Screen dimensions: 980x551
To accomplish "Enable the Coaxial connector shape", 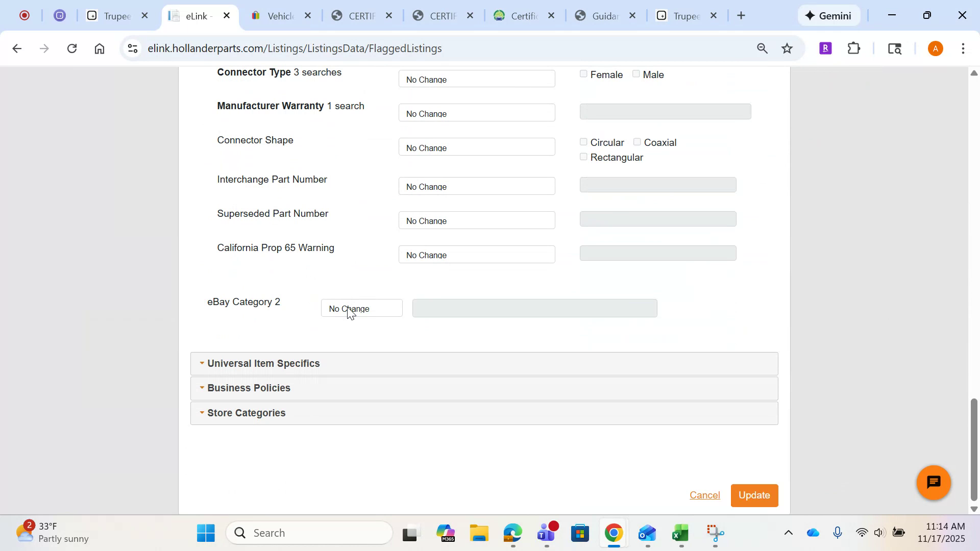I will (636, 141).
